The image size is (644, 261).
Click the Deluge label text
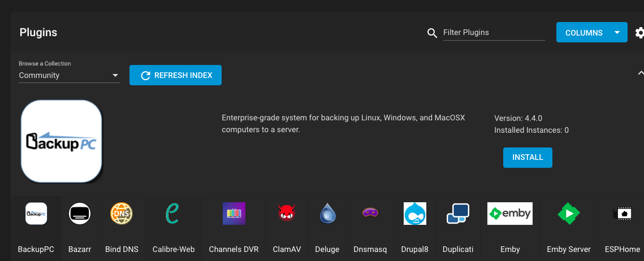point(327,249)
